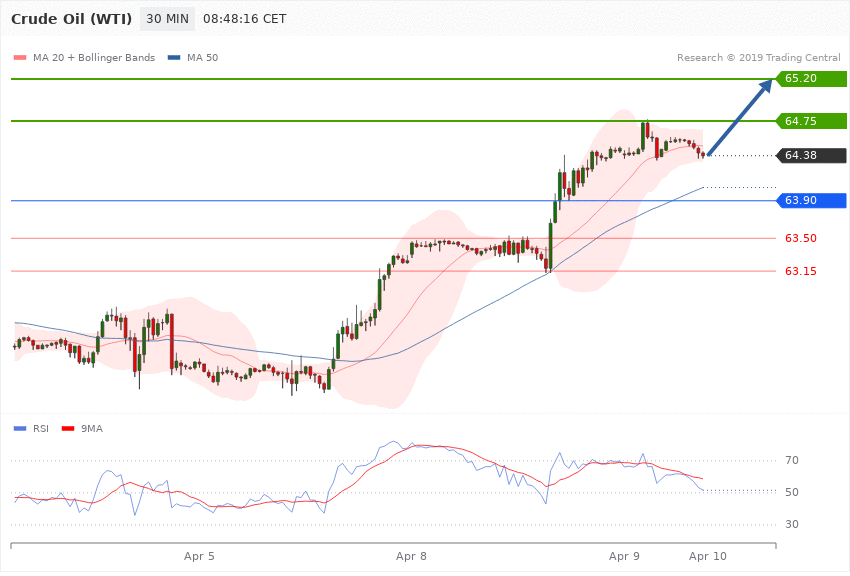Click the Apr 5 date axis label
Image resolution: width=850 pixels, height=576 pixels.
(199, 556)
